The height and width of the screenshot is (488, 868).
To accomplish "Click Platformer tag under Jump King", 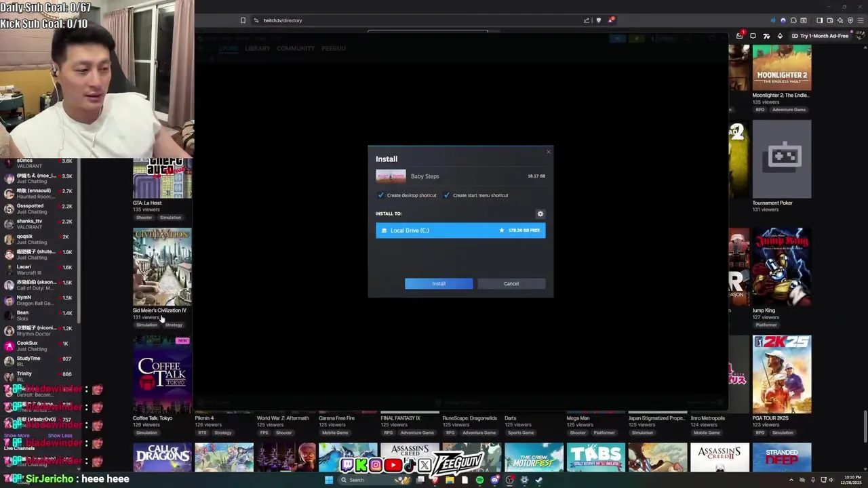I will (x=766, y=325).
